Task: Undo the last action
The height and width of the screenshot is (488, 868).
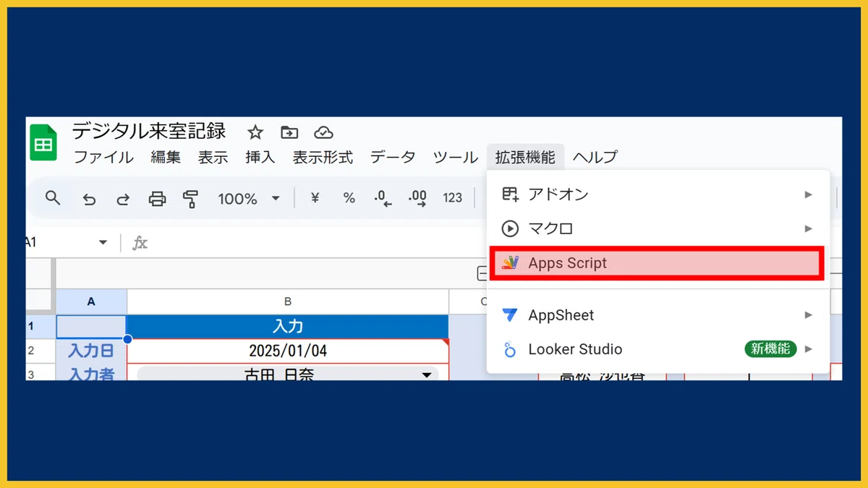Action: click(89, 199)
